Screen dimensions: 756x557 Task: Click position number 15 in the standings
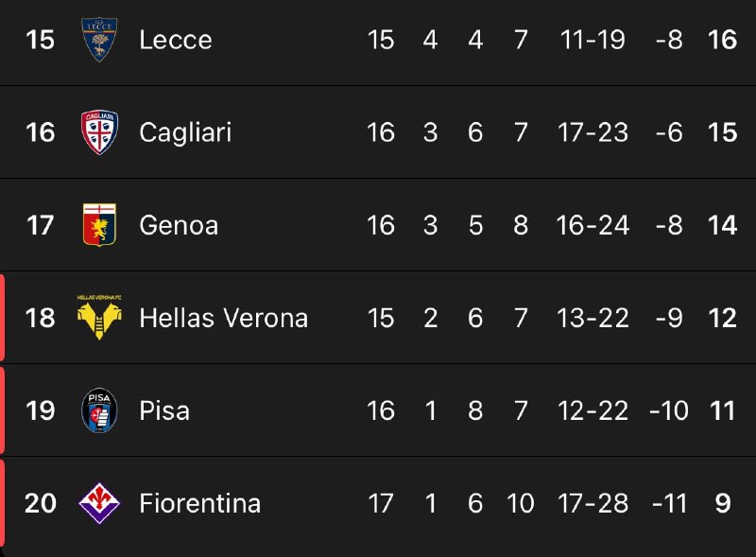41,40
